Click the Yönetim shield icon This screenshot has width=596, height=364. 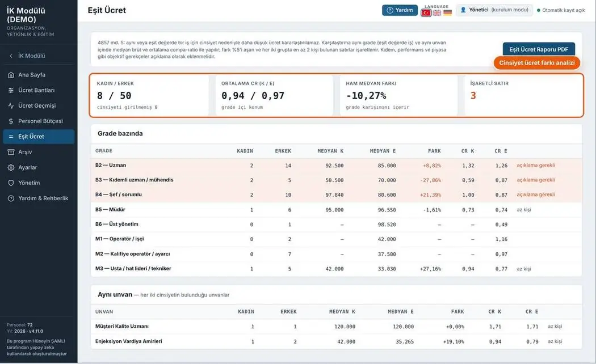coord(11,183)
